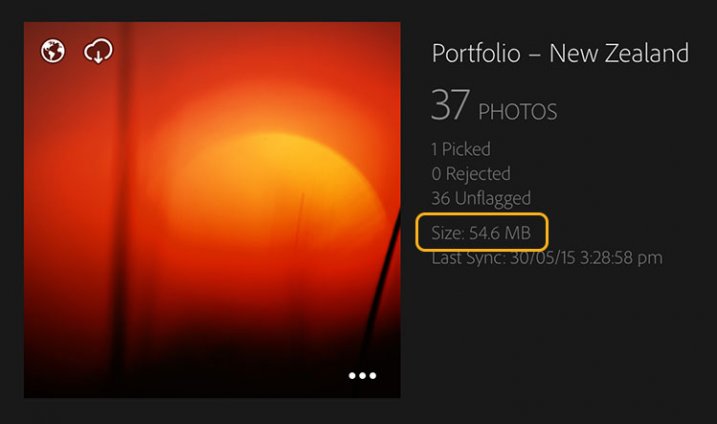Screen dimensions: 717x424
Task: Click the globe web-sharing icon
Action: pyautogui.click(x=53, y=51)
